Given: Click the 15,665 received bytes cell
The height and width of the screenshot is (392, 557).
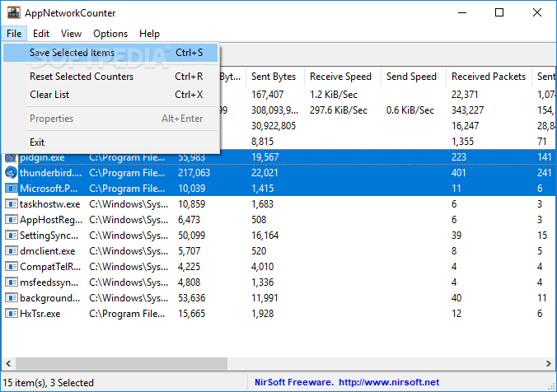Looking at the screenshot, I should point(191,313).
